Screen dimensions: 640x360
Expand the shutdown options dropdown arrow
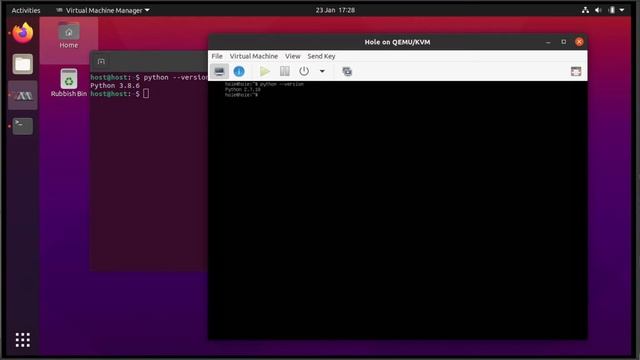(322, 71)
